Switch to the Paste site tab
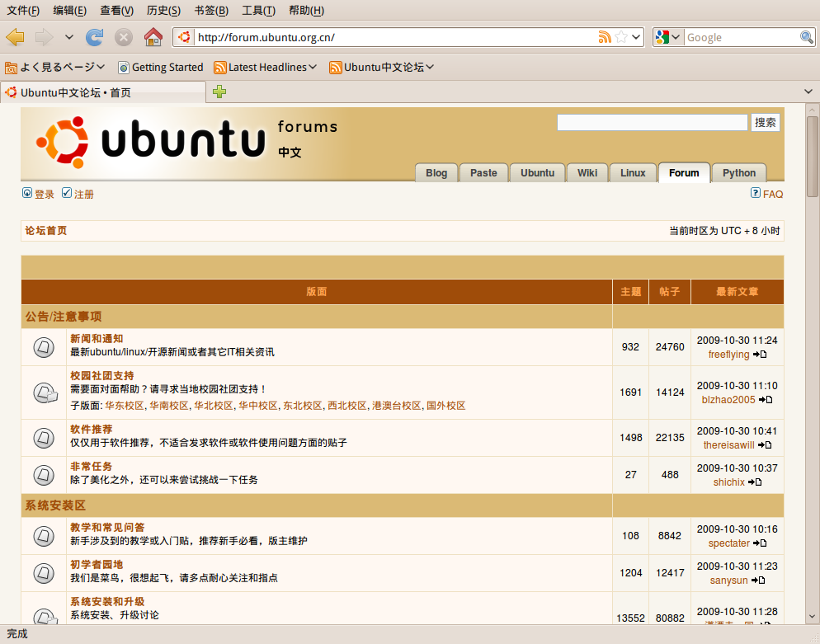The width and height of the screenshot is (820, 644). click(483, 173)
